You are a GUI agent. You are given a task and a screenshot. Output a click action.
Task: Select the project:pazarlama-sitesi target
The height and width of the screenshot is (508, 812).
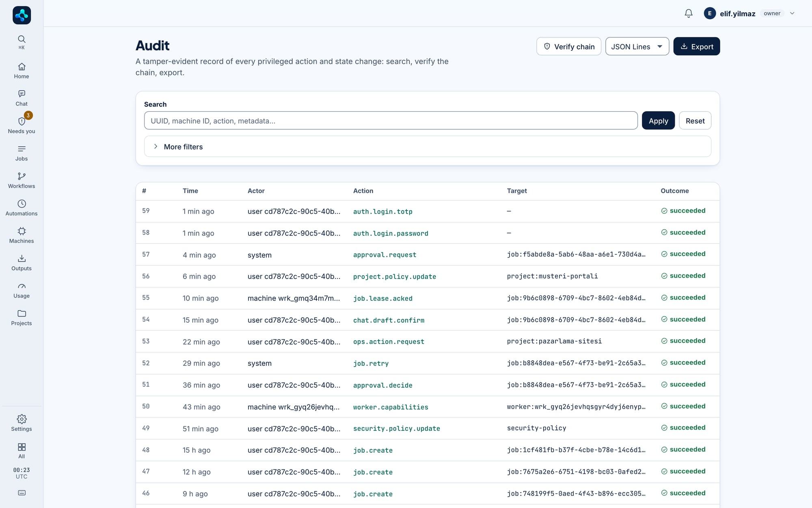pos(554,341)
